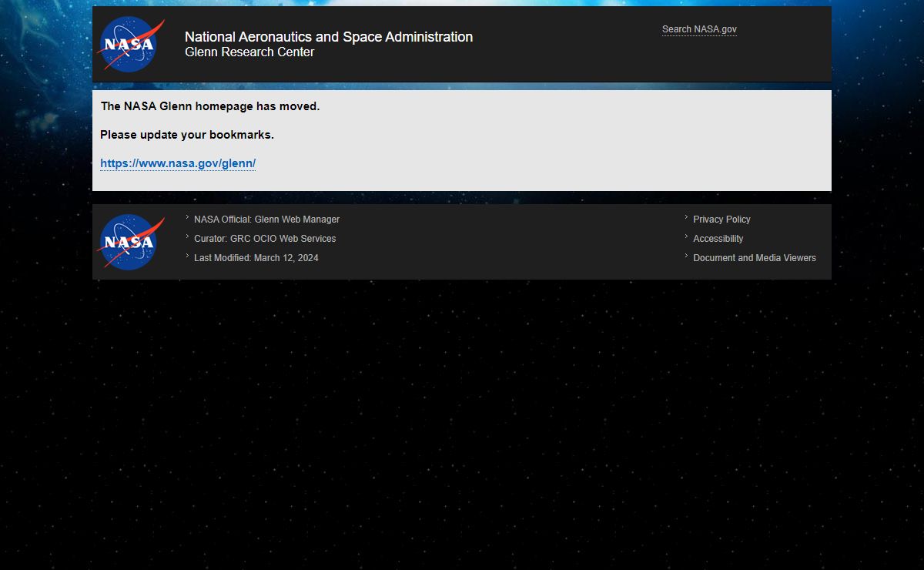Image resolution: width=924 pixels, height=570 pixels.
Task: Click the NASA logo in the footer
Action: point(130,242)
